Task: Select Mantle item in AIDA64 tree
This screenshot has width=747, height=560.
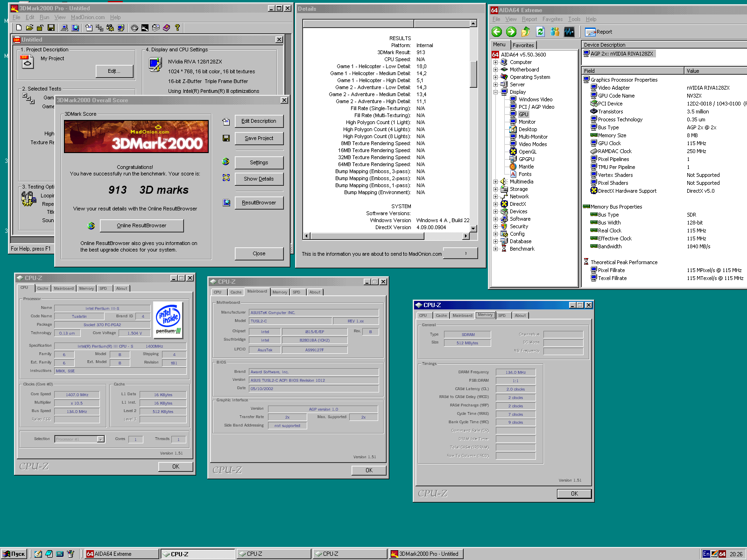Action: (526, 167)
